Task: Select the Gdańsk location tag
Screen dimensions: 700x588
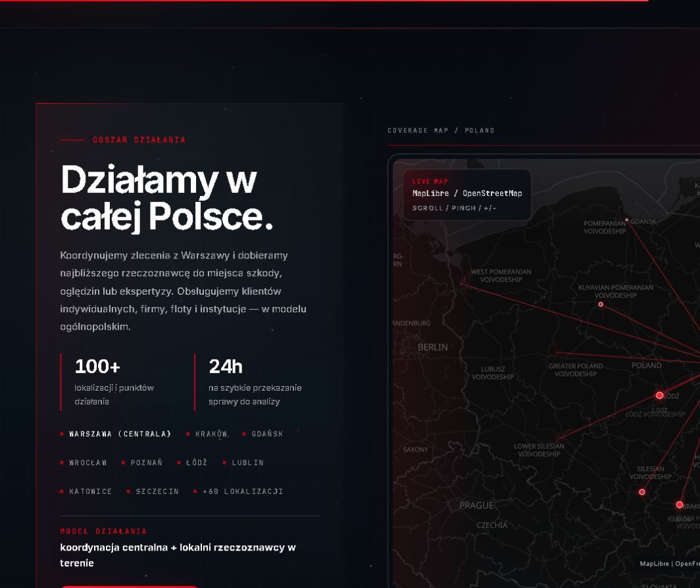Action: [x=263, y=434]
